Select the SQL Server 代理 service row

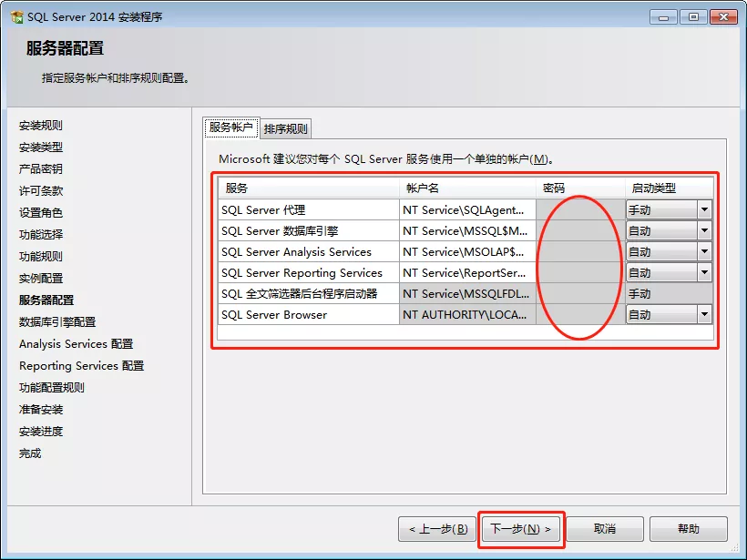[308, 209]
